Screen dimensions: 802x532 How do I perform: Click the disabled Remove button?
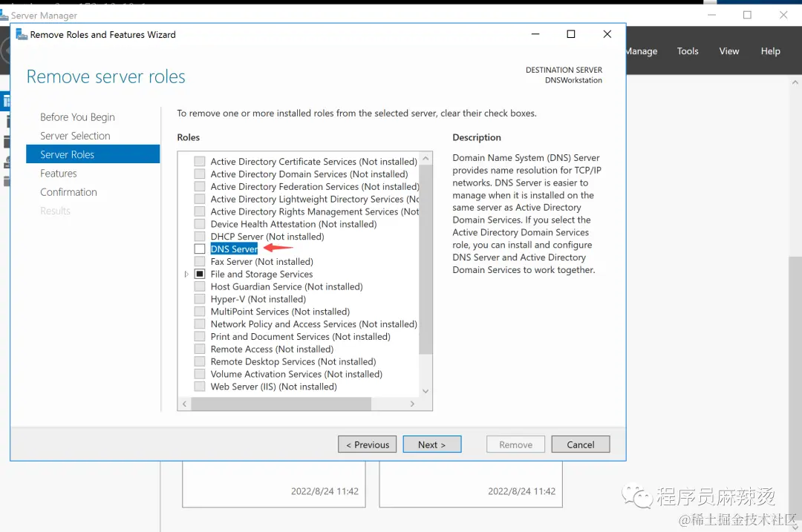pyautogui.click(x=515, y=444)
